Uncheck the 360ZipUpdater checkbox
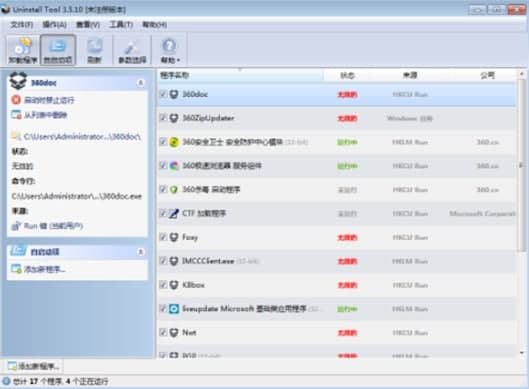Image resolution: width=529 pixels, height=389 pixels. coord(163,118)
